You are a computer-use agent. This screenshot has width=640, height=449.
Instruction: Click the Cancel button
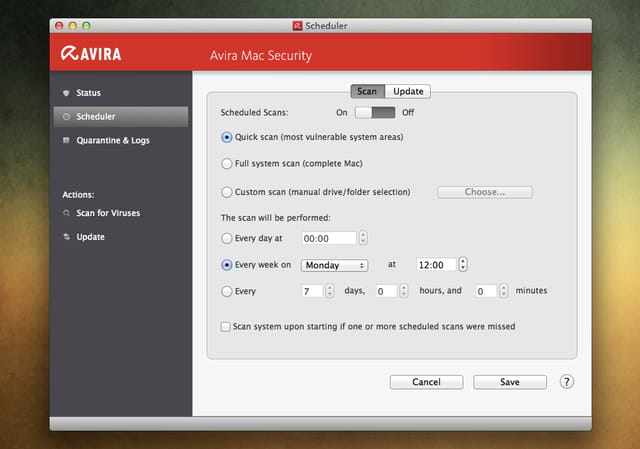click(427, 382)
